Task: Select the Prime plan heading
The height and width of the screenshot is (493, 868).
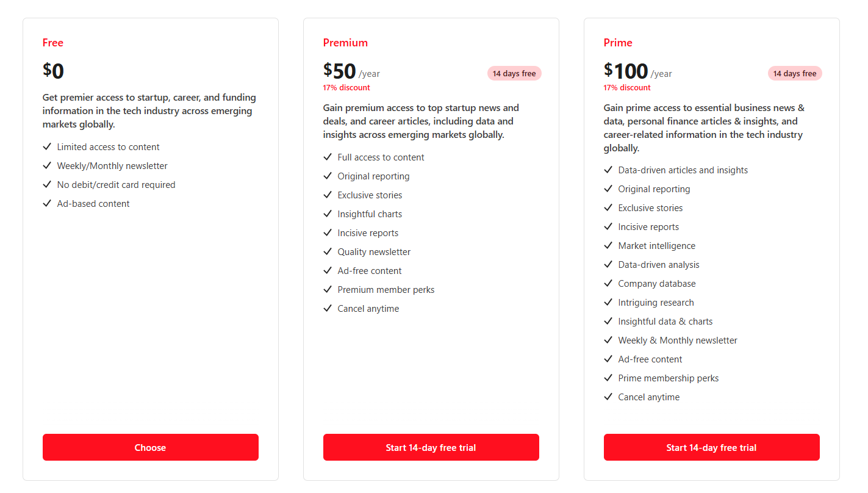Action: click(x=618, y=43)
